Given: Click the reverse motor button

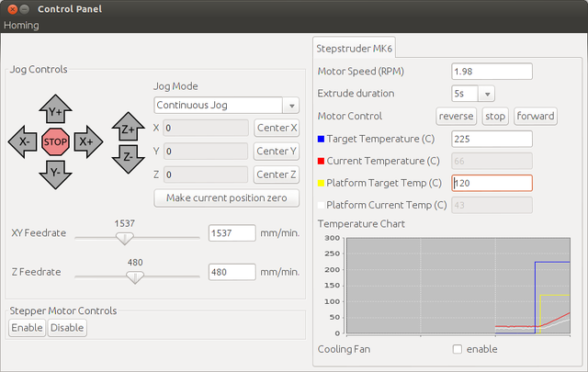Looking at the screenshot, I should click(456, 116).
